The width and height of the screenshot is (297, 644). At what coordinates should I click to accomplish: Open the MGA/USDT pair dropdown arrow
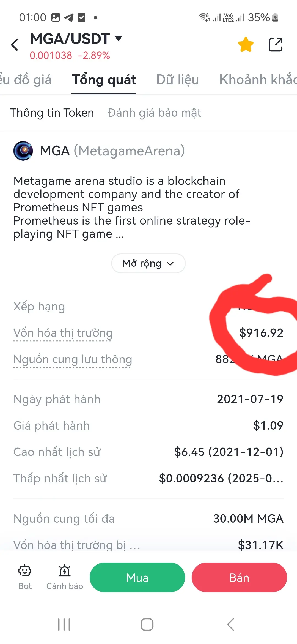point(119,38)
